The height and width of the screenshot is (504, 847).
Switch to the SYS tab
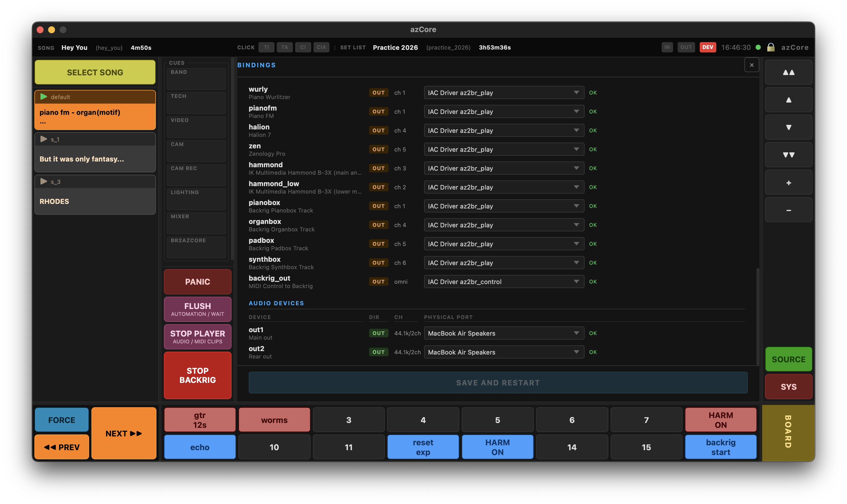coord(788,387)
